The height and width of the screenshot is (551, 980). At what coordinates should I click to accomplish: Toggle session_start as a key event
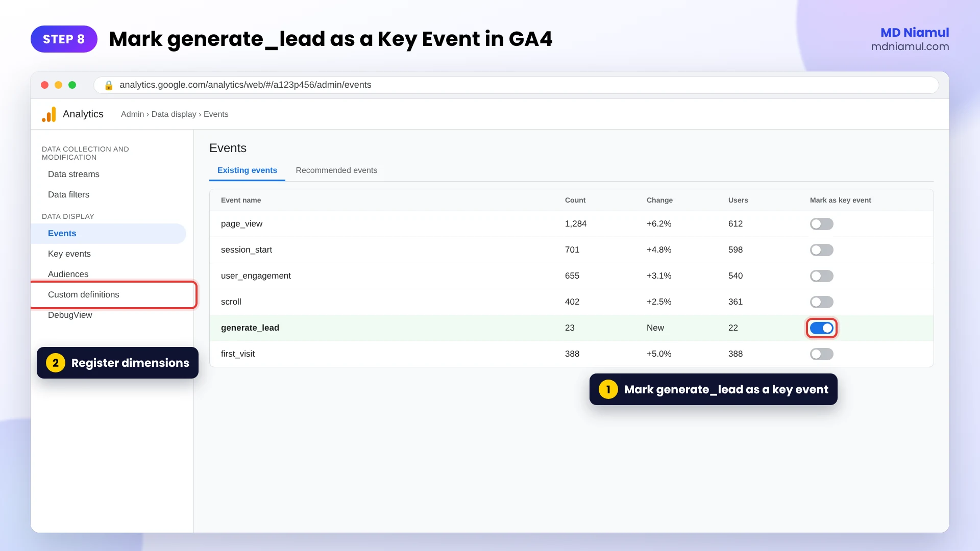coord(821,250)
